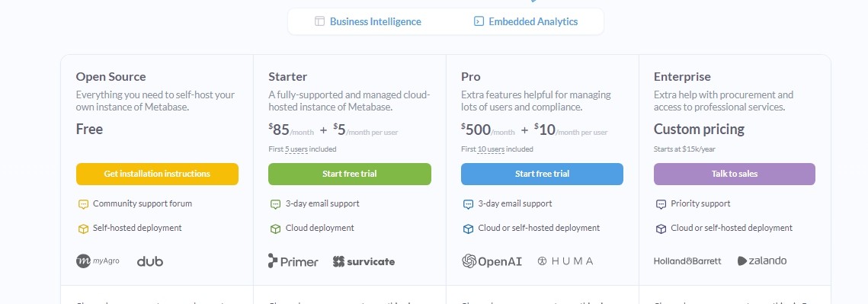Click the zalando logo
This screenshot has height=304, width=868.
(x=762, y=261)
